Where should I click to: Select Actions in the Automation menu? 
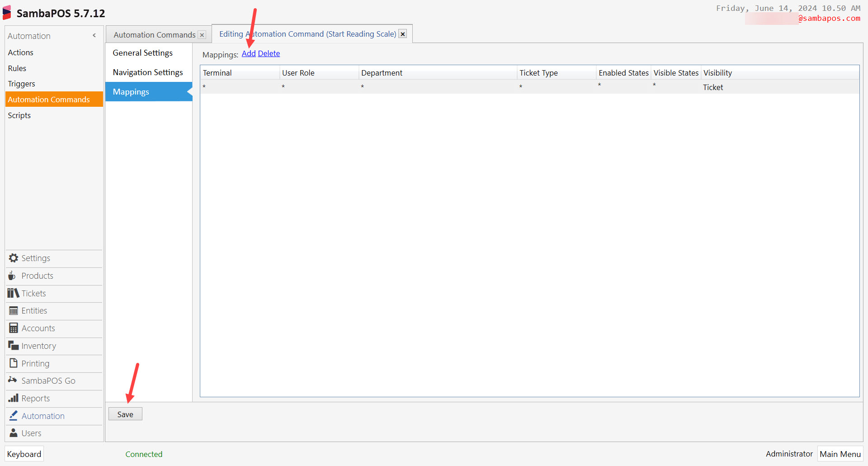click(20, 52)
